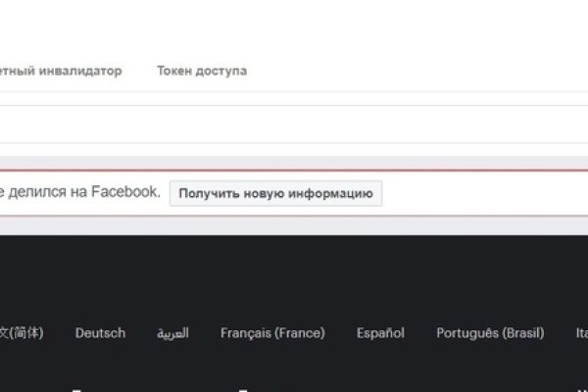The width and height of the screenshot is (588, 392).
Task: Click the word Facebook in the warning message
Action: pos(124,193)
